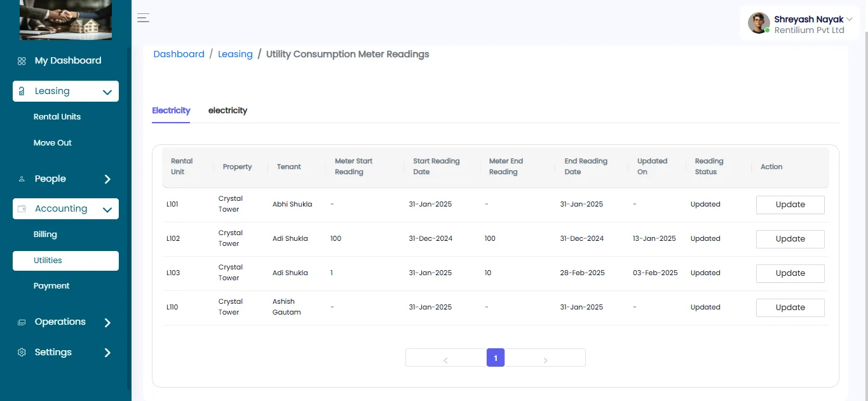Switch to the lowercase electricity tab

click(227, 111)
